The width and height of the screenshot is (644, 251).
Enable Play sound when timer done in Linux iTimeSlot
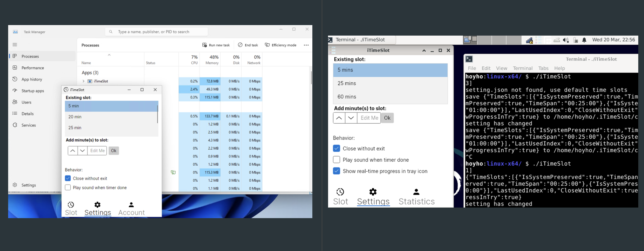(336, 160)
